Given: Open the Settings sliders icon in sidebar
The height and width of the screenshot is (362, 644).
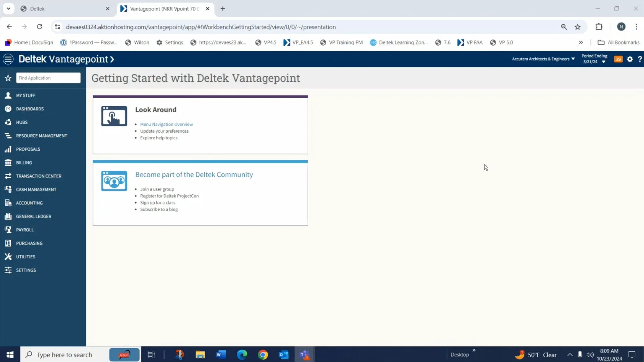Looking at the screenshot, I should (x=8, y=270).
